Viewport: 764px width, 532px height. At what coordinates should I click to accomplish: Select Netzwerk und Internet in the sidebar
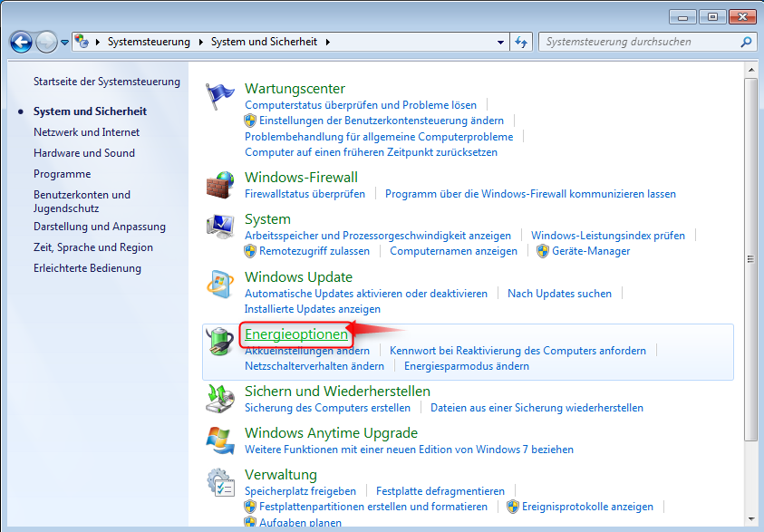point(86,131)
